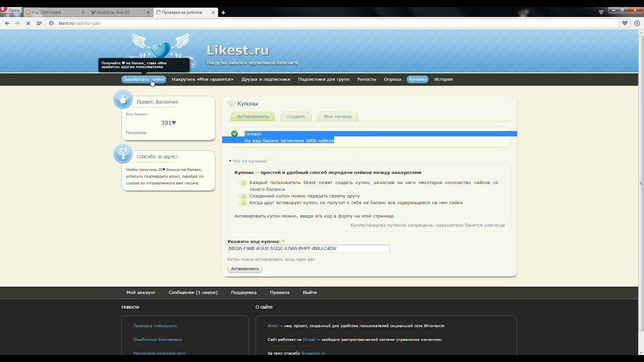Screen dimensions: 644x362
Task: Open the tab menu icon in title bar
Action: coord(601,12)
